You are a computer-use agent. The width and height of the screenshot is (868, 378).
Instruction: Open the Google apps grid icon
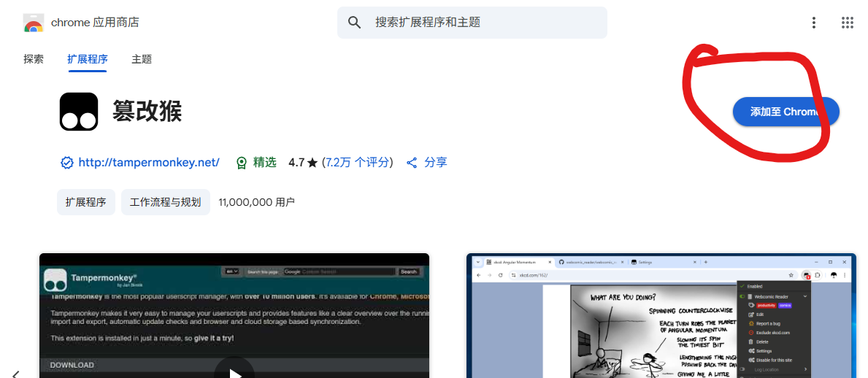[847, 23]
